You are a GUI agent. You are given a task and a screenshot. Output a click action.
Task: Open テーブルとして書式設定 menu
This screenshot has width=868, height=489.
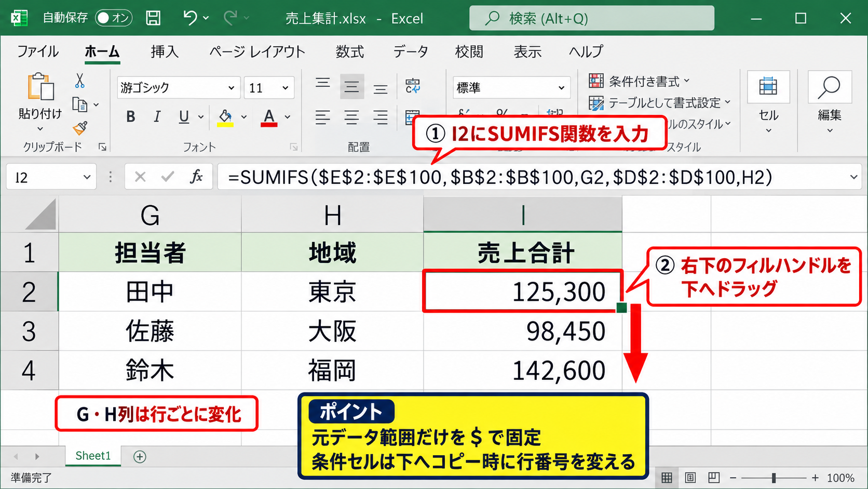(660, 103)
